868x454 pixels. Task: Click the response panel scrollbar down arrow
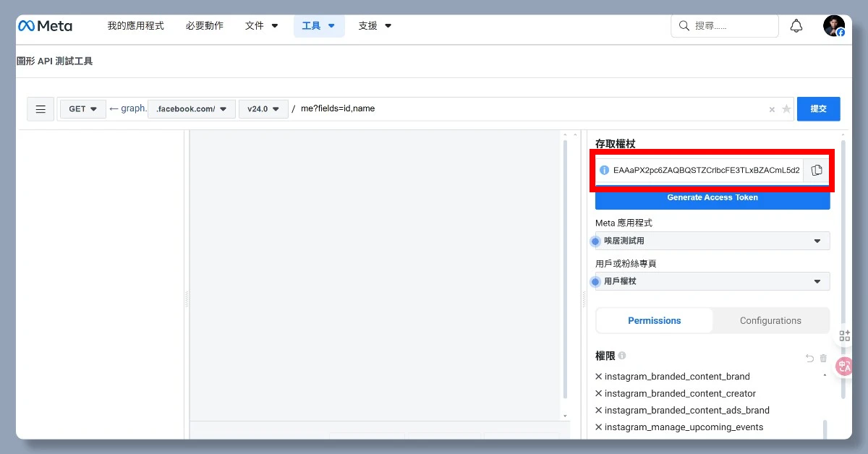pos(566,416)
